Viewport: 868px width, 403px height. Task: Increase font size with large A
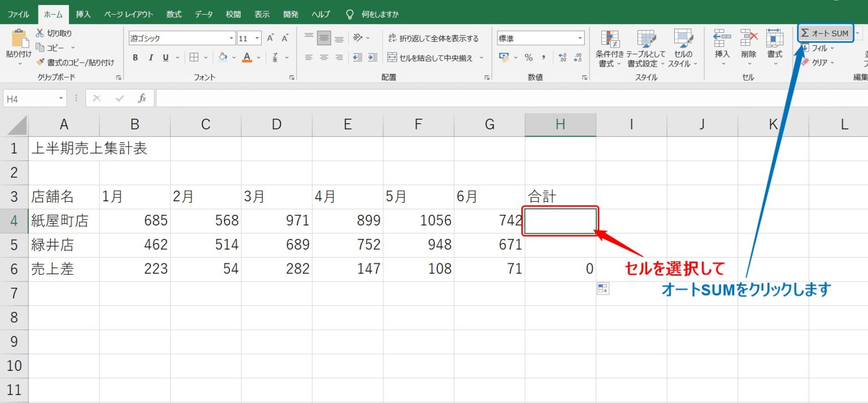(270, 38)
